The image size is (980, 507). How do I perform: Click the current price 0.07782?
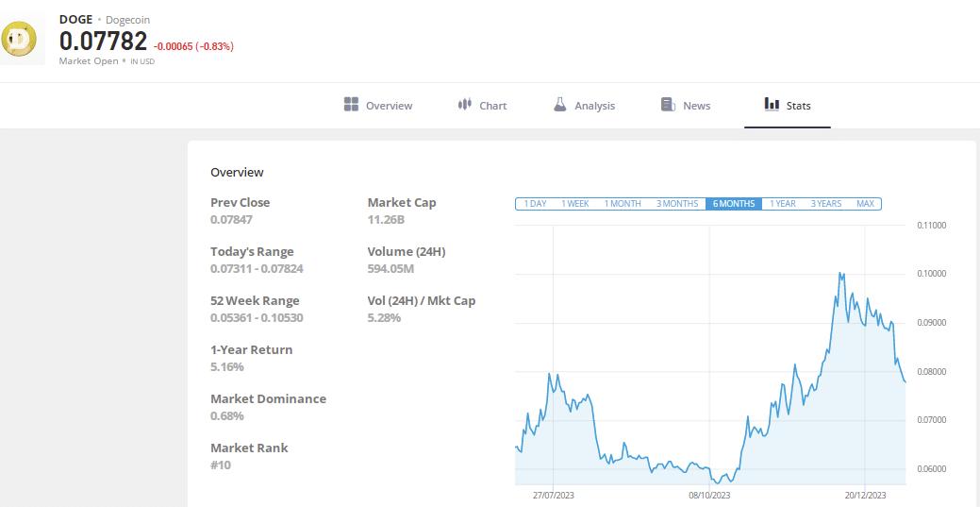tap(103, 42)
